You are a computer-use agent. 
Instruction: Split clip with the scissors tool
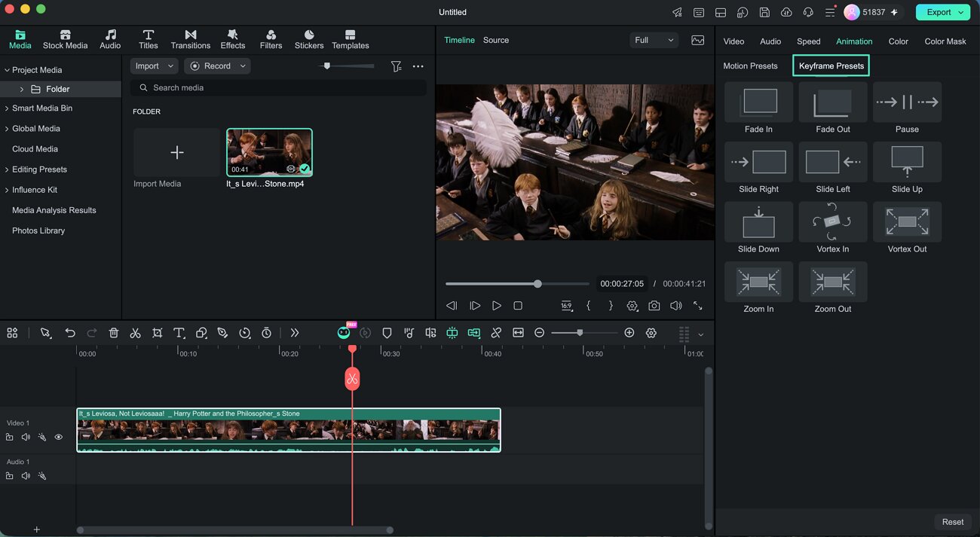point(136,333)
